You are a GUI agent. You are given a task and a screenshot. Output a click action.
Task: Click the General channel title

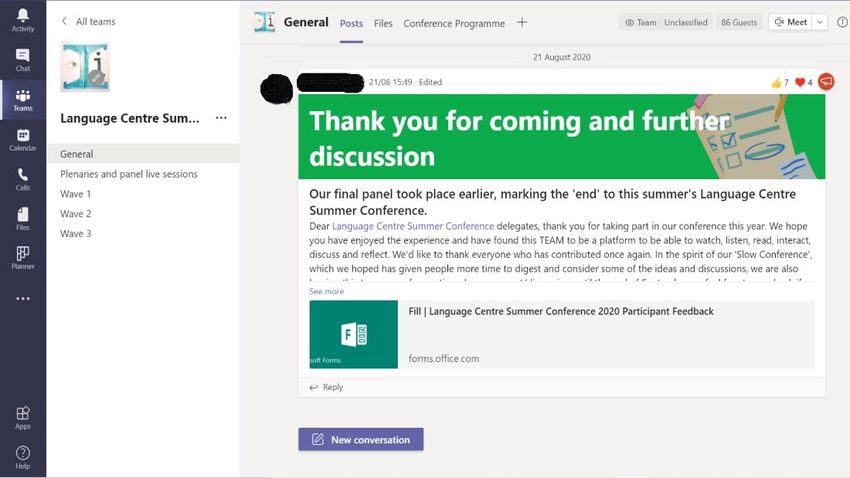[306, 22]
